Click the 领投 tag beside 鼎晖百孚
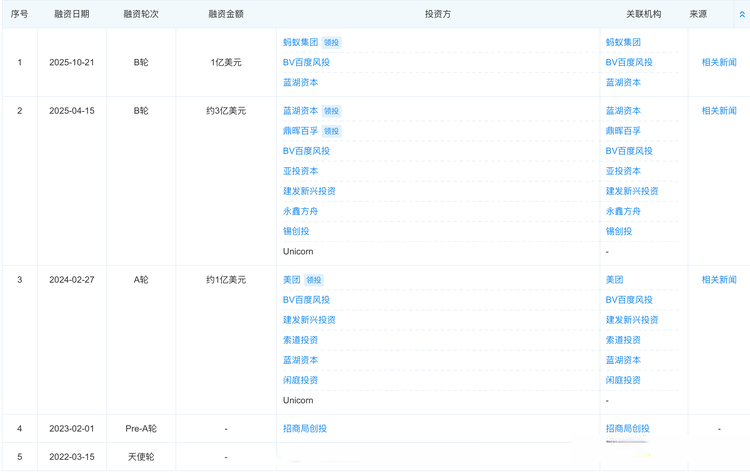Viewport: 750px width, 473px height. [x=332, y=130]
